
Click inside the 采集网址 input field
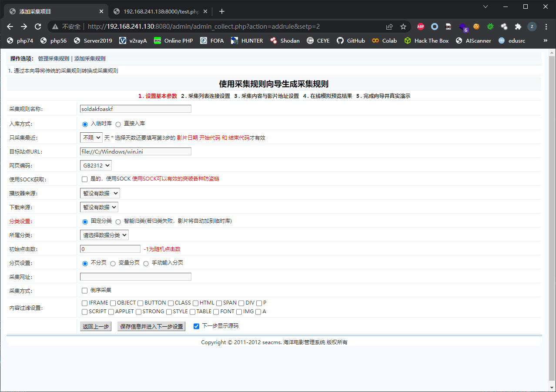[x=135, y=276]
